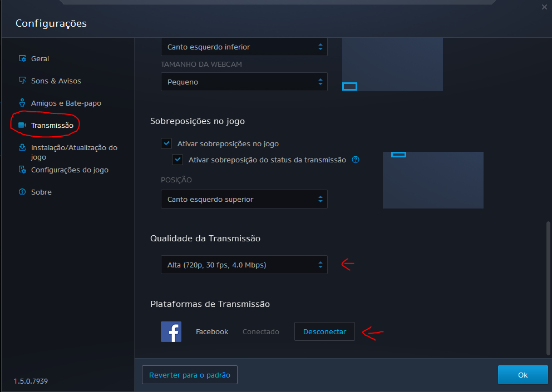Click the Facebook logo icon

coord(171,331)
